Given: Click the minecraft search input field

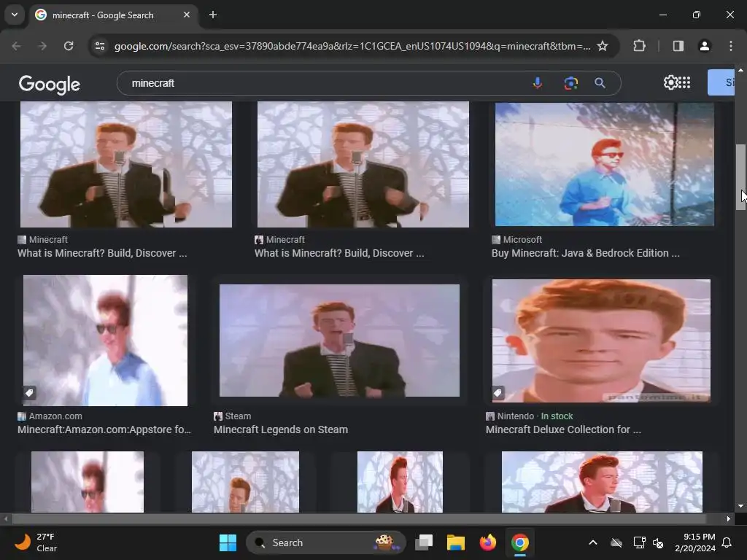Looking at the screenshot, I should (x=324, y=83).
